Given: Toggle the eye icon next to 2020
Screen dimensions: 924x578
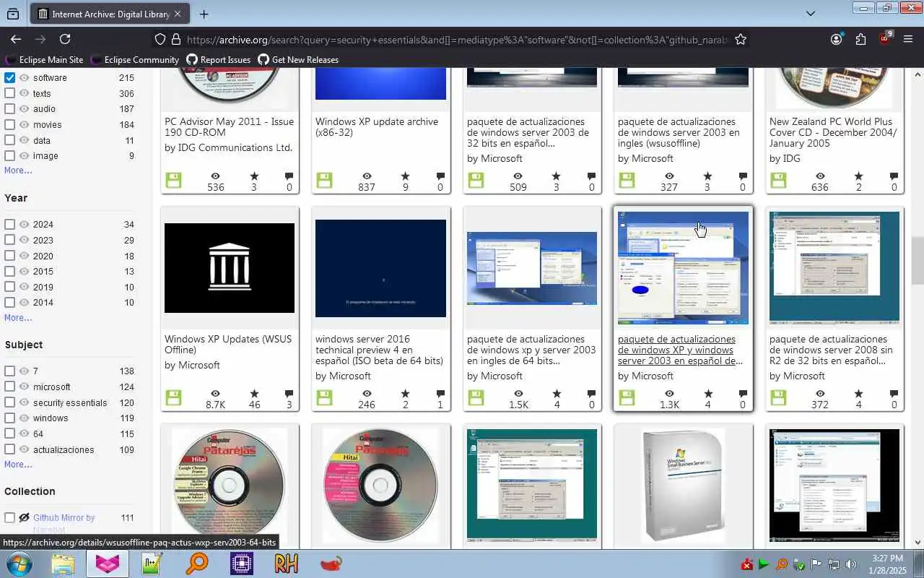Looking at the screenshot, I should [x=24, y=256].
